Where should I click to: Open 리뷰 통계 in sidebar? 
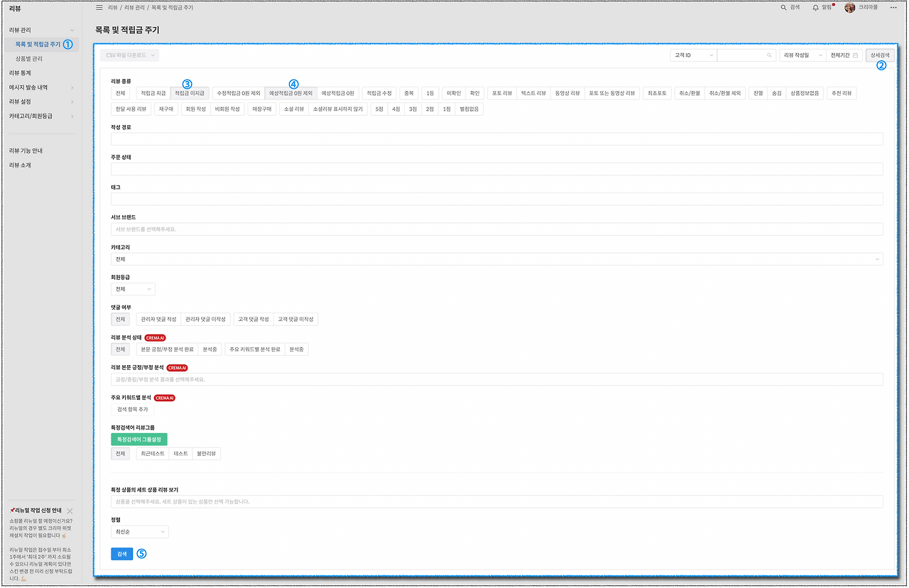[x=20, y=73]
